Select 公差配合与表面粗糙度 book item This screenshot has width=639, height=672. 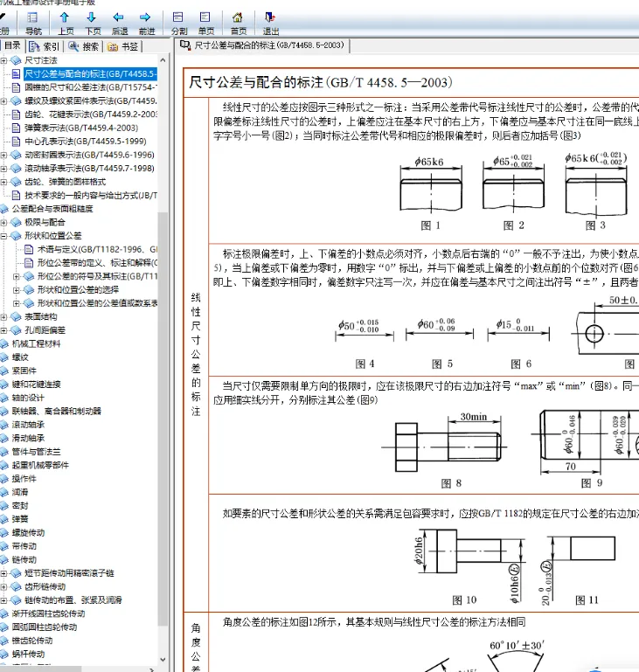[52, 209]
